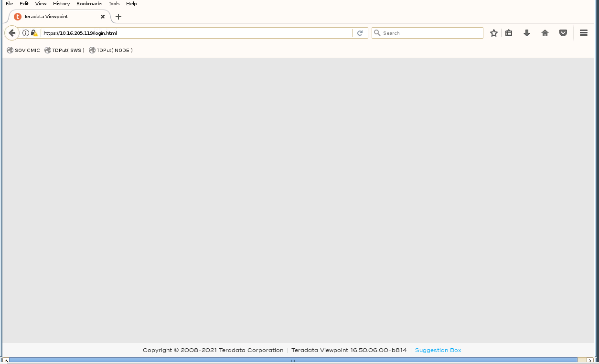Click the Copyright Teradata Corporation text
This screenshot has width=599, height=364.
(213, 350)
